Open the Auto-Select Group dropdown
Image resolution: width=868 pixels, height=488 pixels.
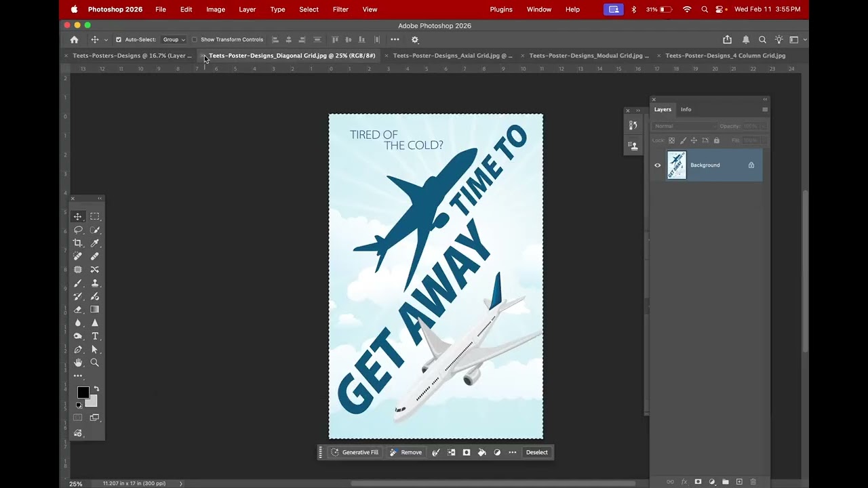pos(174,39)
